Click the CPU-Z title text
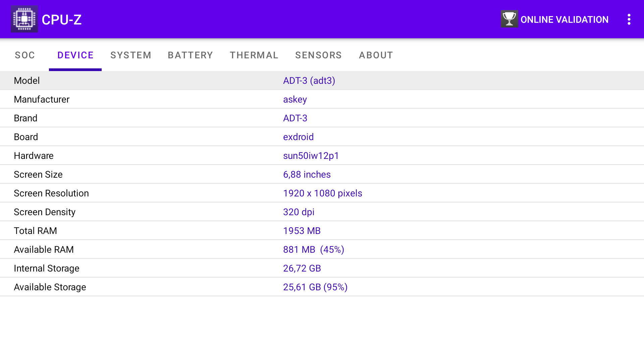Image resolution: width=644 pixels, height=362 pixels. coord(62,20)
